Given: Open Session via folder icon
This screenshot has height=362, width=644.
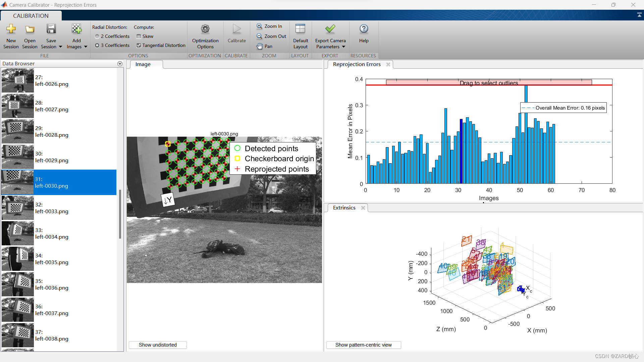Looking at the screenshot, I should coord(30,29).
